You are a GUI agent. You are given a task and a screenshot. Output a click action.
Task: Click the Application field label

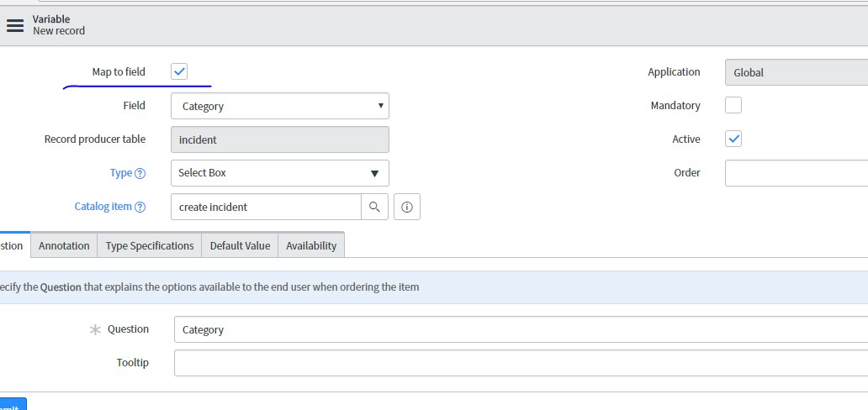point(674,72)
